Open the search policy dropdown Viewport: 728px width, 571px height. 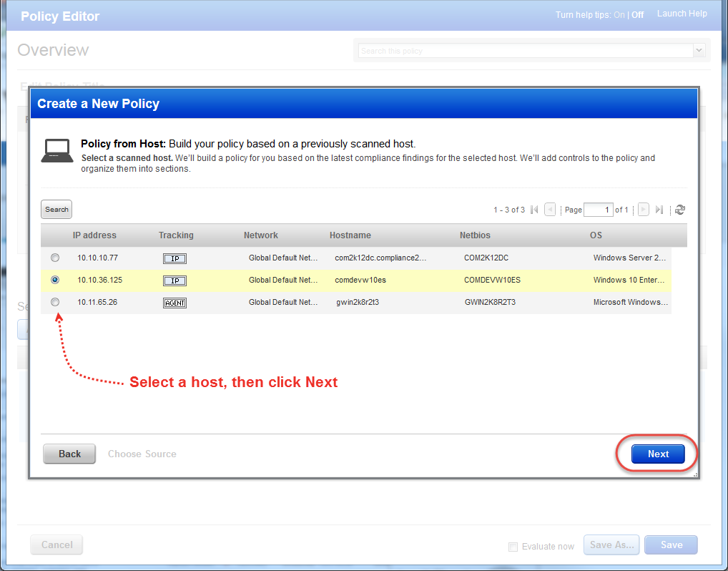(699, 50)
